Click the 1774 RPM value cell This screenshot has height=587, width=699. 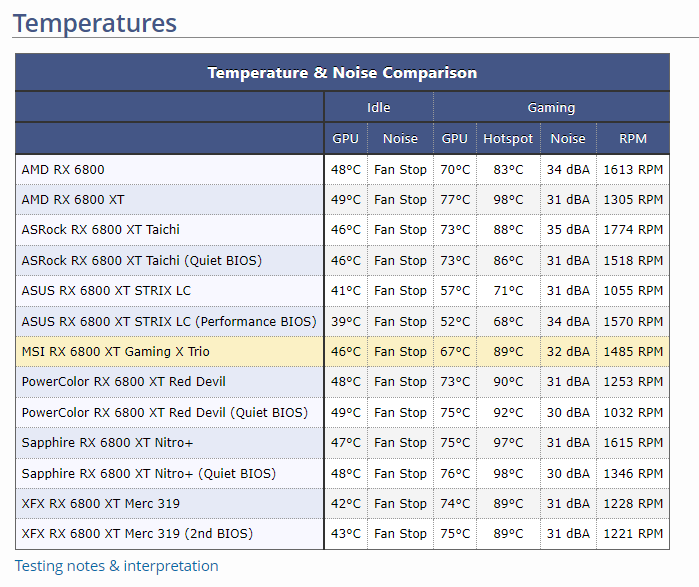(632, 229)
